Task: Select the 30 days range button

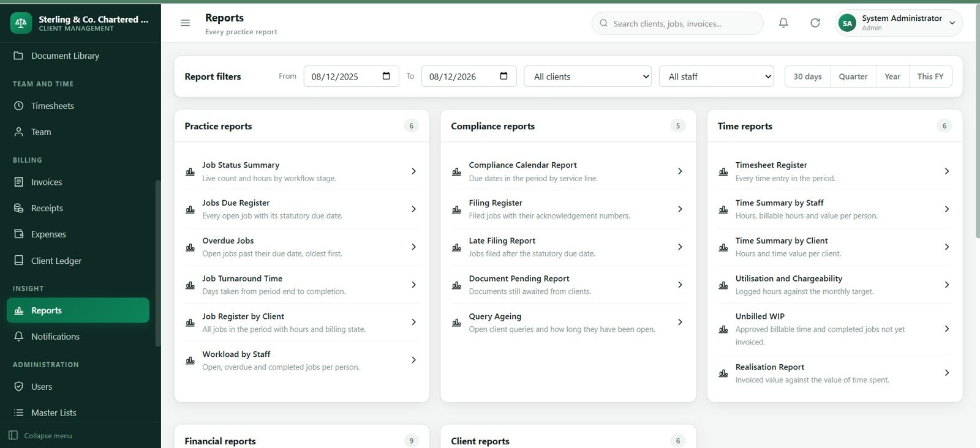Action: pyautogui.click(x=807, y=77)
